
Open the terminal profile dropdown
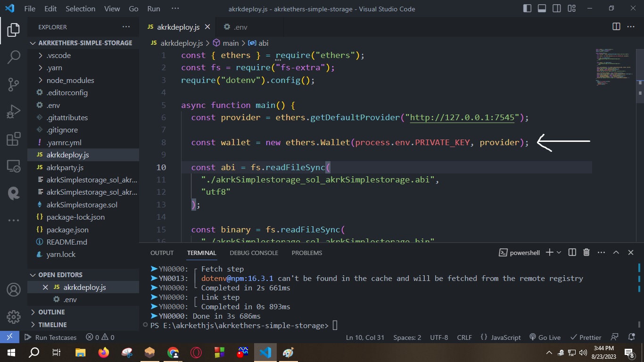(559, 252)
